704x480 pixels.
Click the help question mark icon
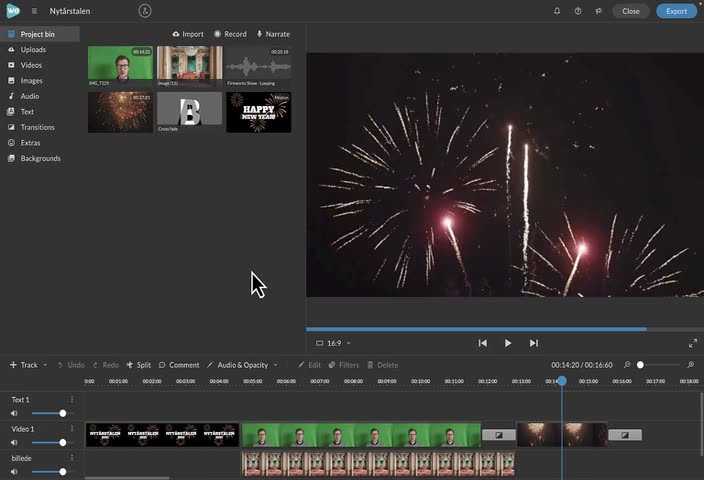(x=578, y=11)
